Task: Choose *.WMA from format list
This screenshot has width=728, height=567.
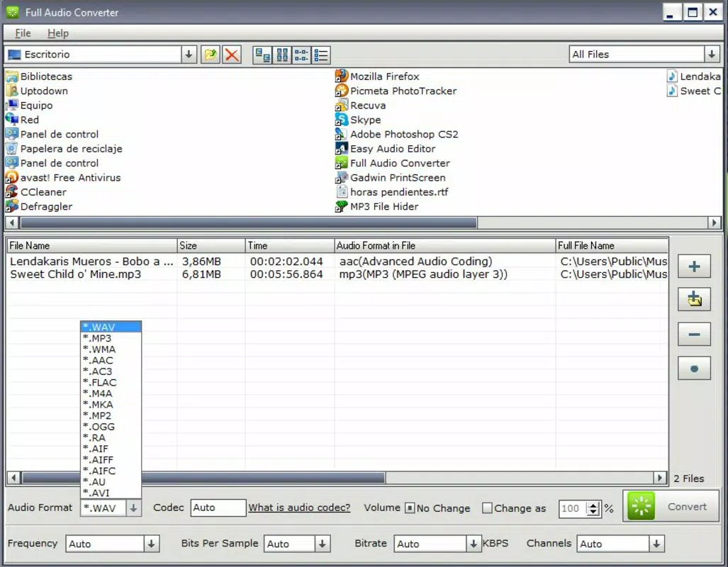Action: [111, 349]
